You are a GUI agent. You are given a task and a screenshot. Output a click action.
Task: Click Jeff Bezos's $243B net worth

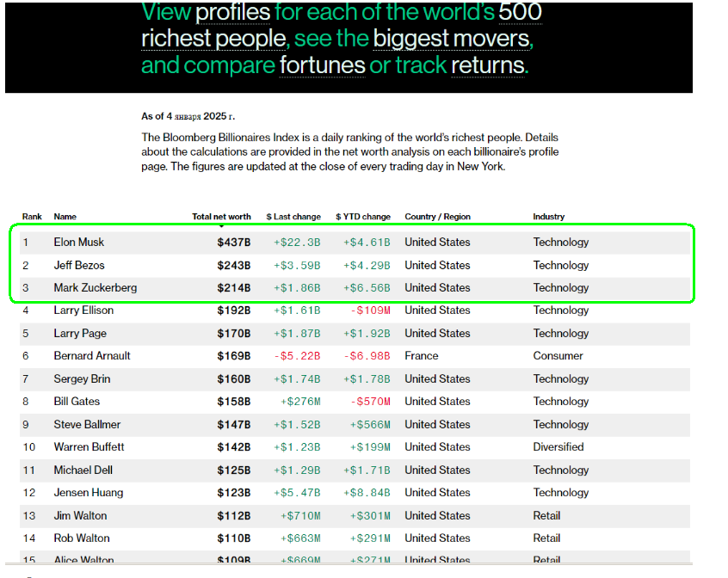point(234,265)
